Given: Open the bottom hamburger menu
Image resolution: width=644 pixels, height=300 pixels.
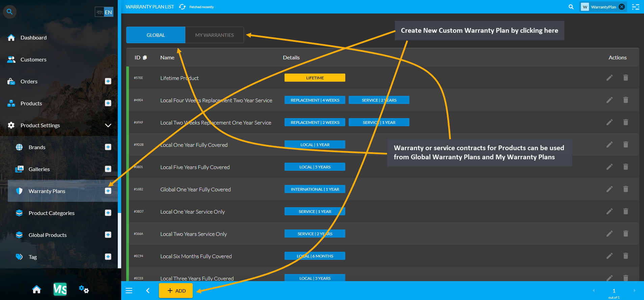Looking at the screenshot, I should pos(129,291).
